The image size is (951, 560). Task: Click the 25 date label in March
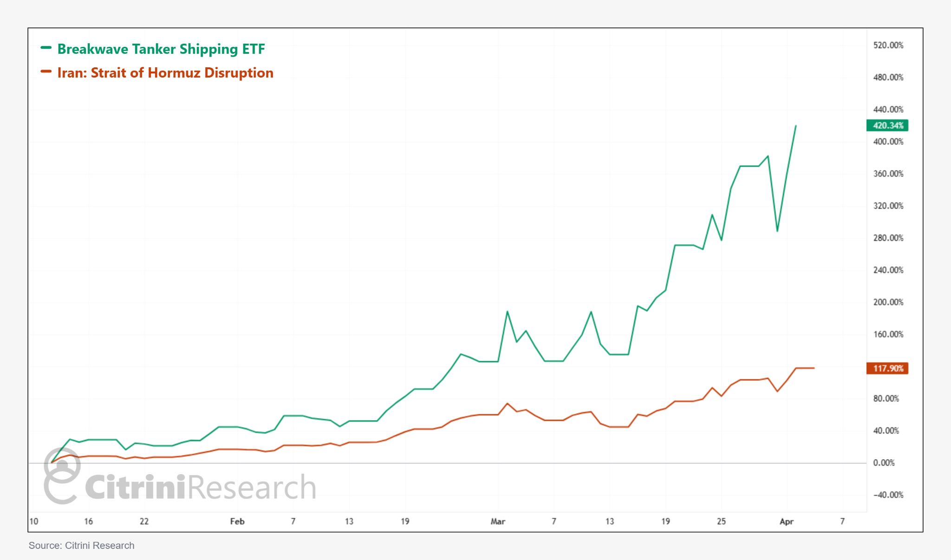click(x=721, y=521)
